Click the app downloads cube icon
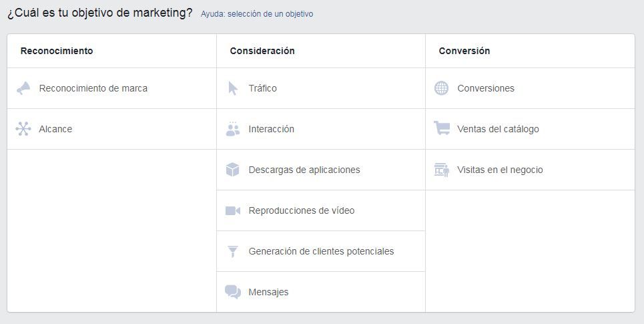The image size is (644, 324). (233, 170)
